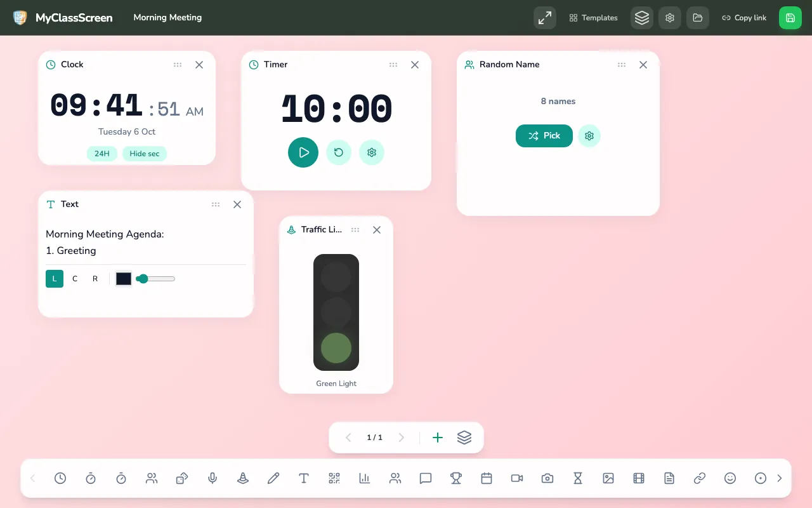Open the calendar widget tool

coord(487,478)
